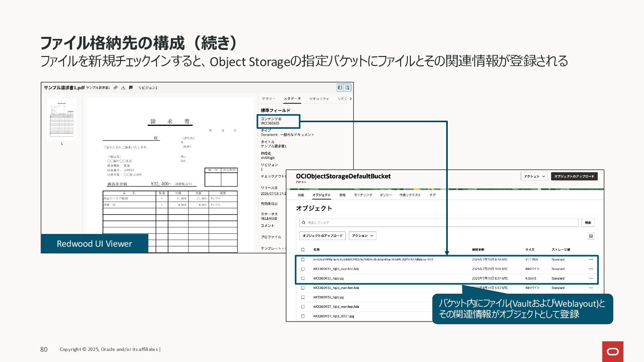Select the page 1 thumbnail of the invoice

[62, 119]
